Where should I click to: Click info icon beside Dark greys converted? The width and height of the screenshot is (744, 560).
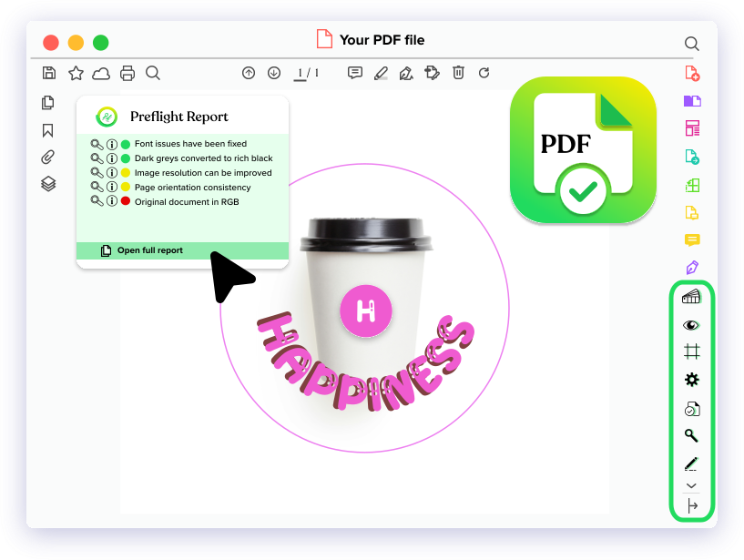tap(112, 158)
